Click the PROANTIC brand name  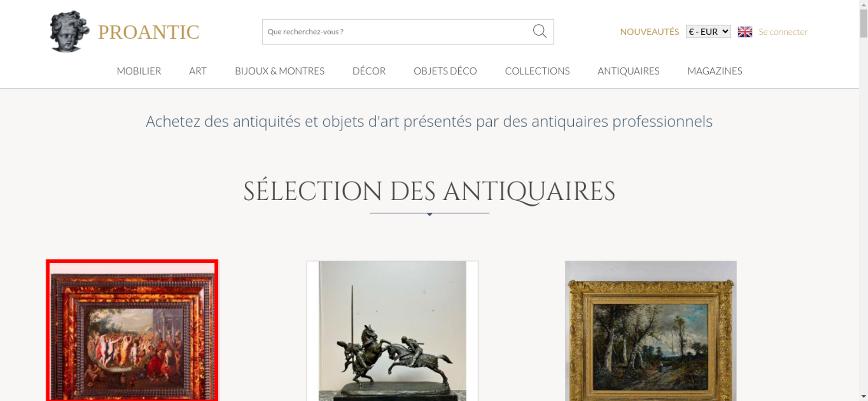tap(148, 32)
